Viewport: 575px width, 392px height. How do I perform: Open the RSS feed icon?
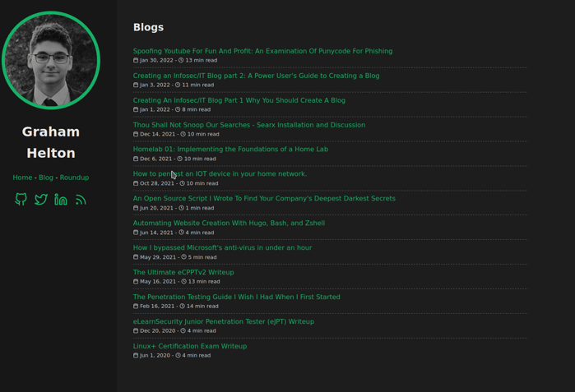81,200
